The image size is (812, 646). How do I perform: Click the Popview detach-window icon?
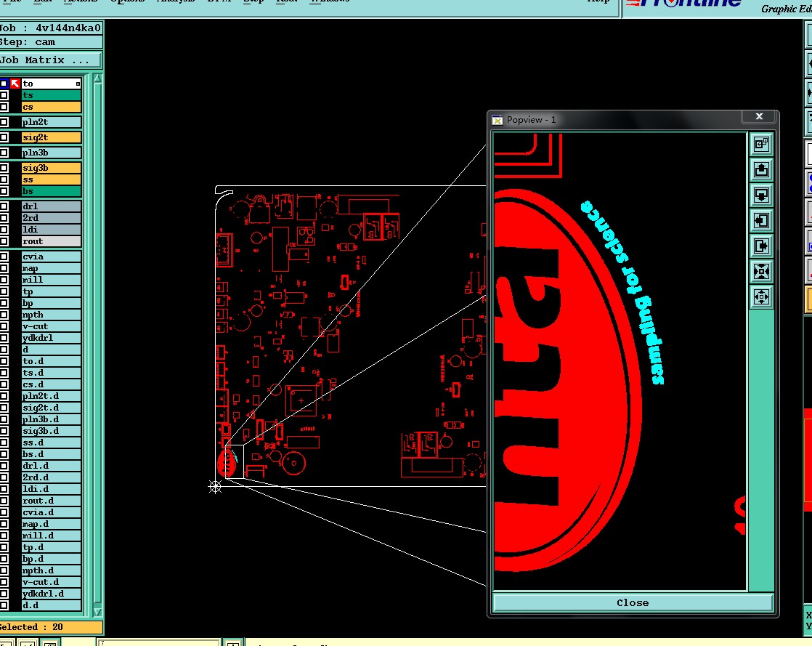point(761,144)
